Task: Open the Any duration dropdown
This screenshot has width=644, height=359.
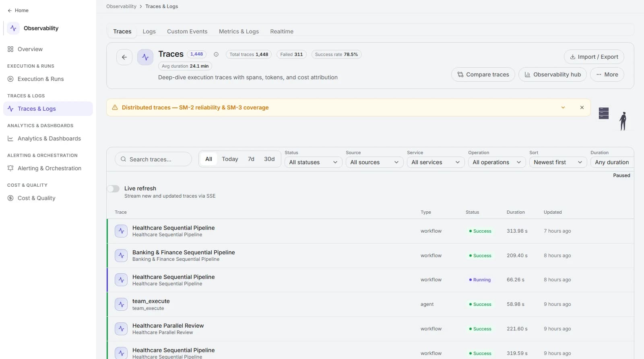Action: tap(612, 162)
